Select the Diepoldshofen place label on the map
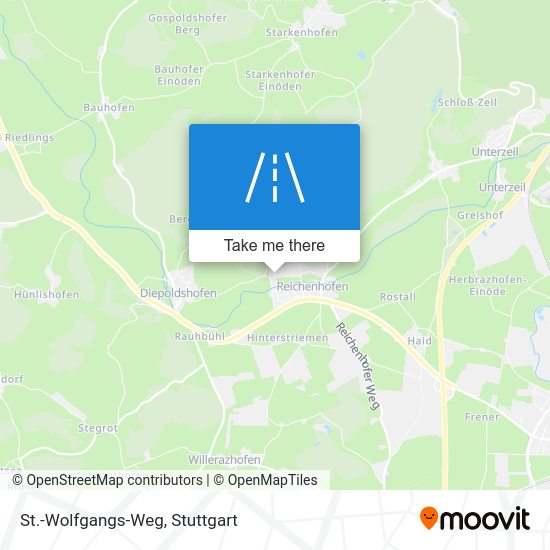 (x=178, y=293)
